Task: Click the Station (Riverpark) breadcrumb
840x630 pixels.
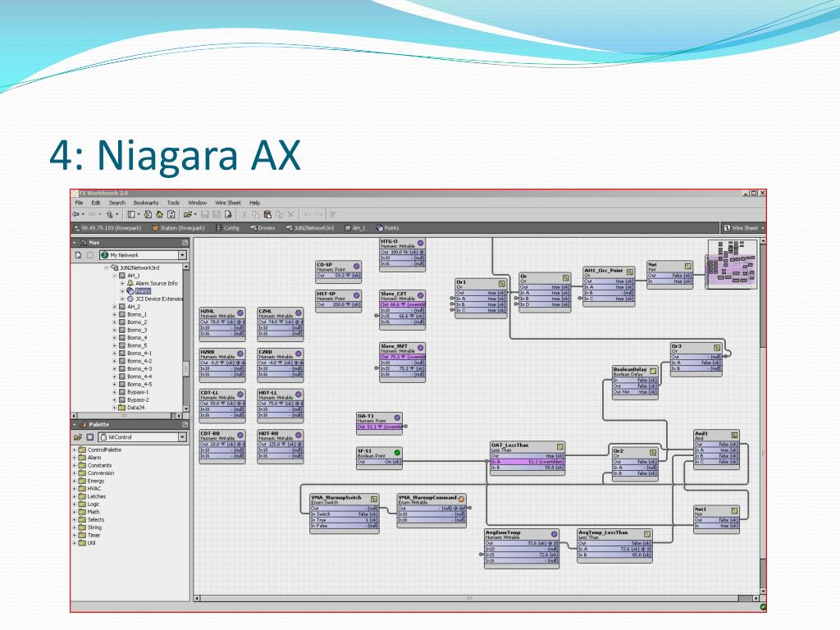Action: coord(178,228)
